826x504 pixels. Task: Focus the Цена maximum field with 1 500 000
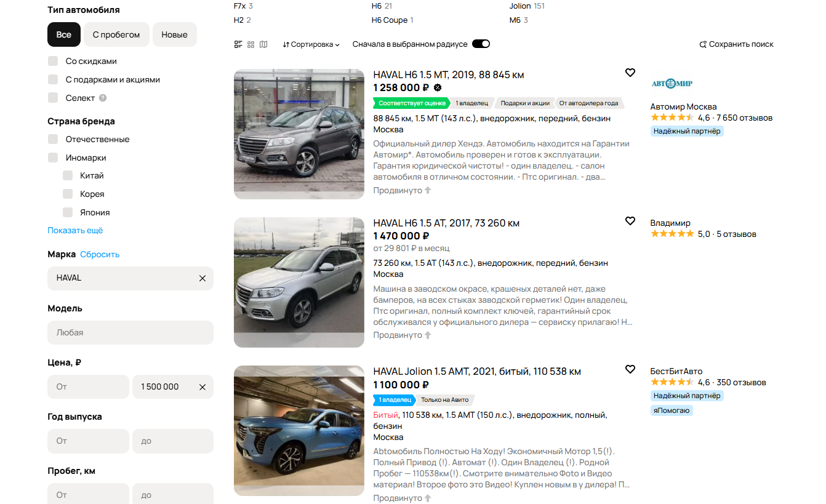[x=173, y=387]
